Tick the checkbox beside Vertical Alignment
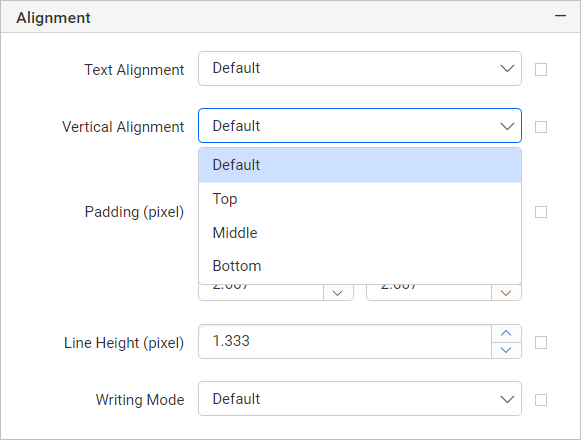 point(541,127)
